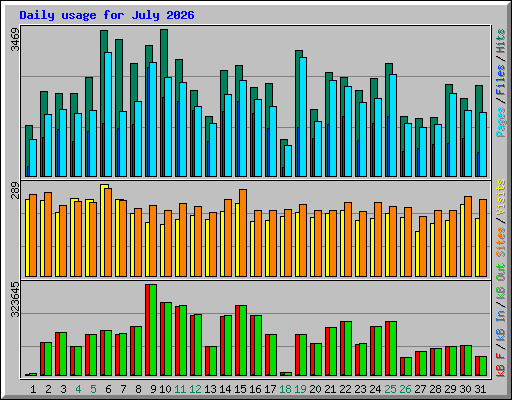Click day label 31 on the axis
Viewport: 512px width, 400px height.
point(480,389)
